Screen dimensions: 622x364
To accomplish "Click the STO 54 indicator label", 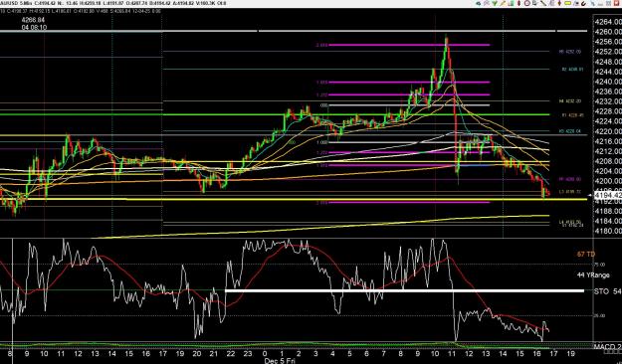I will [x=607, y=291].
